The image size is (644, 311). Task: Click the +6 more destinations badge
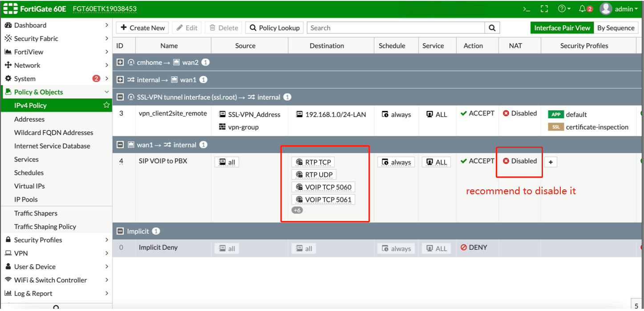pos(297,210)
